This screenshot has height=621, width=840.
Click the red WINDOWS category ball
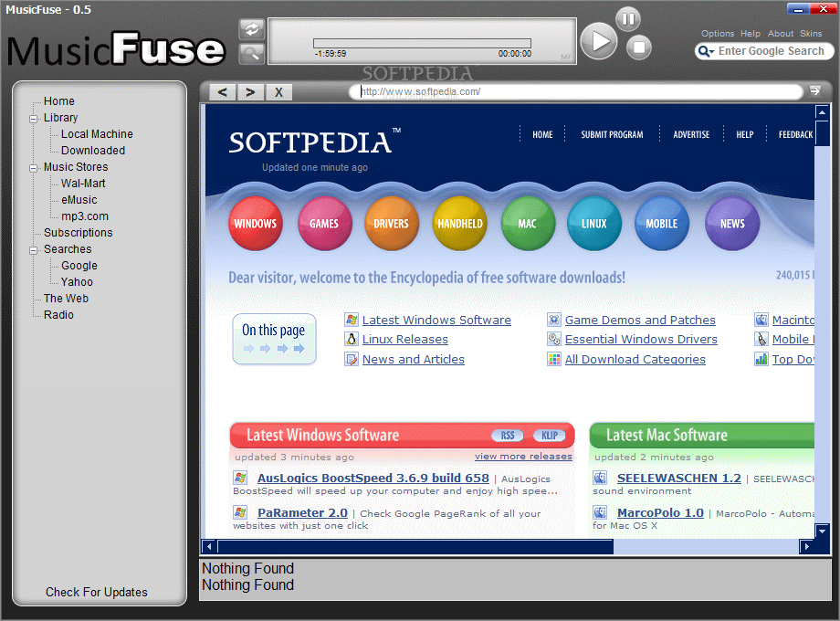tap(255, 224)
